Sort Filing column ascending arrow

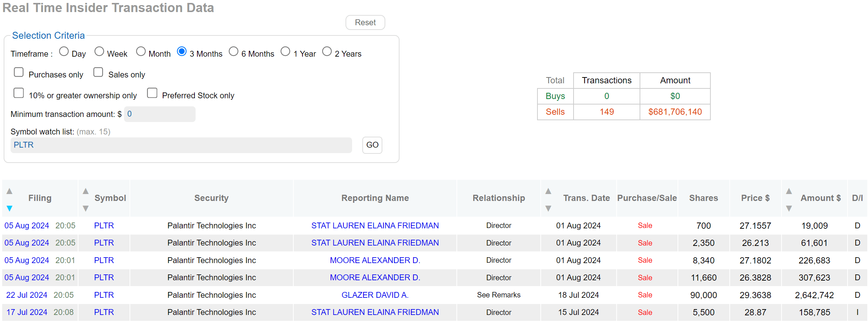click(x=9, y=191)
